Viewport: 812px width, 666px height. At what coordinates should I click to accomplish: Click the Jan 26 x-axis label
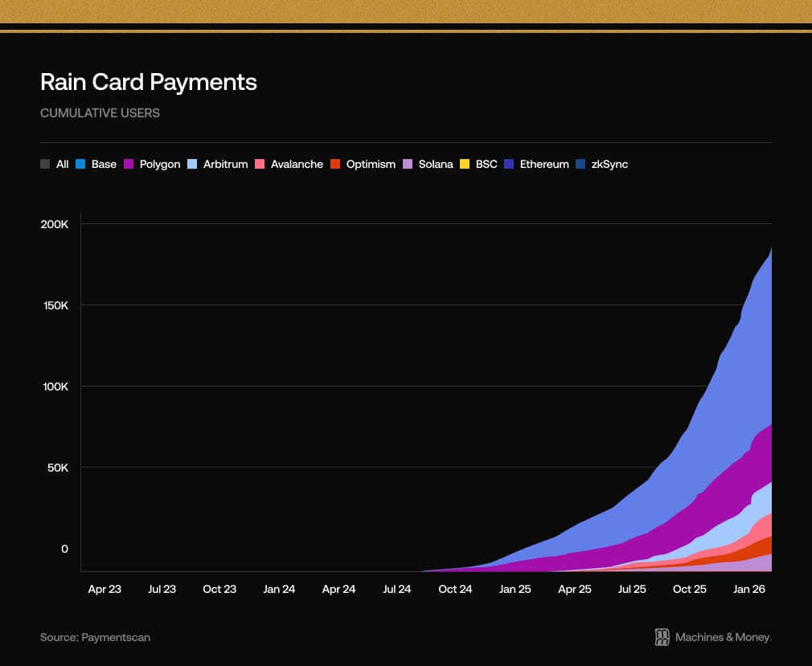[748, 589]
